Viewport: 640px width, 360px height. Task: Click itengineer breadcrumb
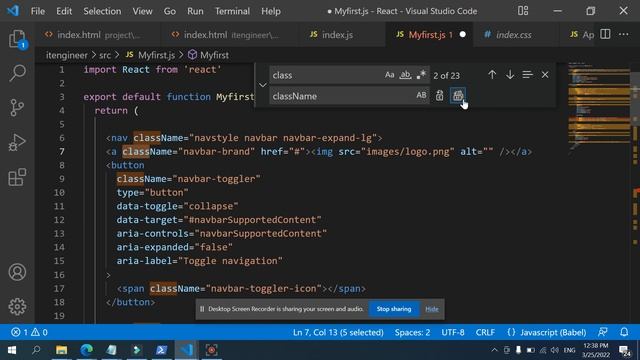pyautogui.click(x=67, y=55)
